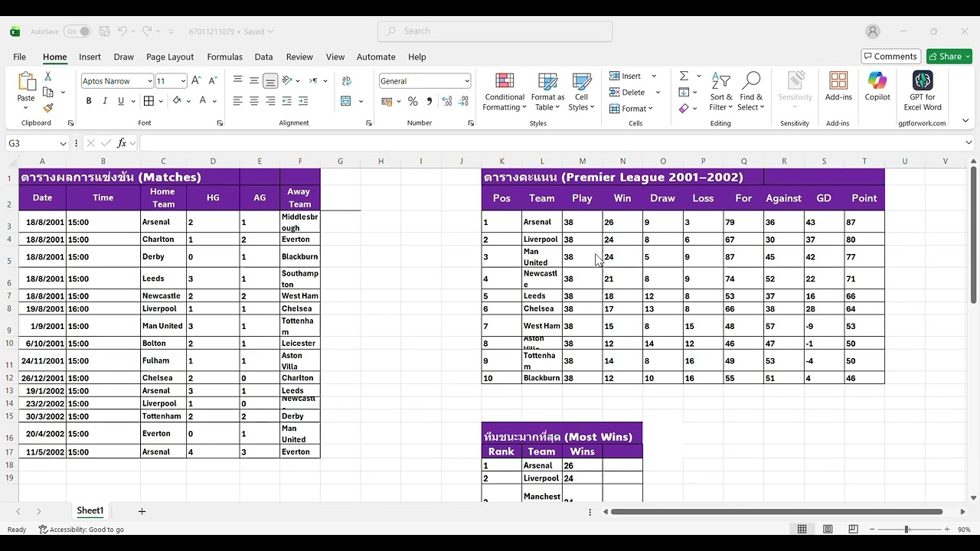Click the Cut scissors icon
The height and width of the screenshot is (551, 980).
pyautogui.click(x=48, y=77)
